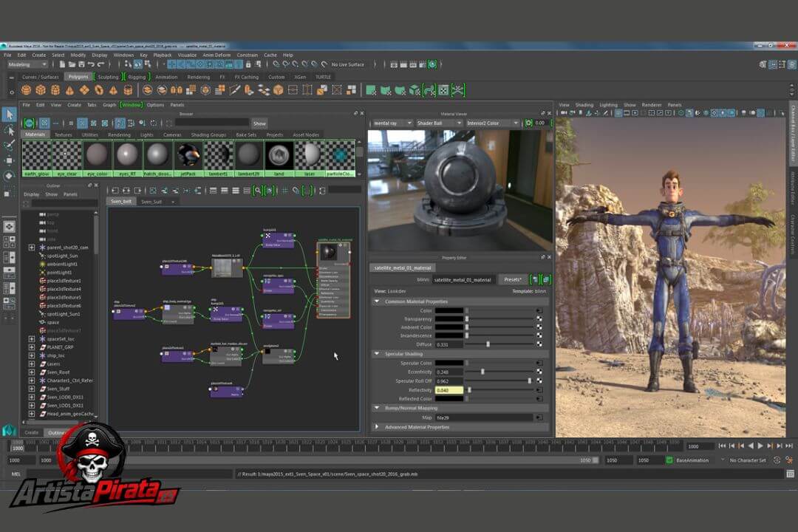Open the mental ray renderer dropdown

pyautogui.click(x=392, y=123)
